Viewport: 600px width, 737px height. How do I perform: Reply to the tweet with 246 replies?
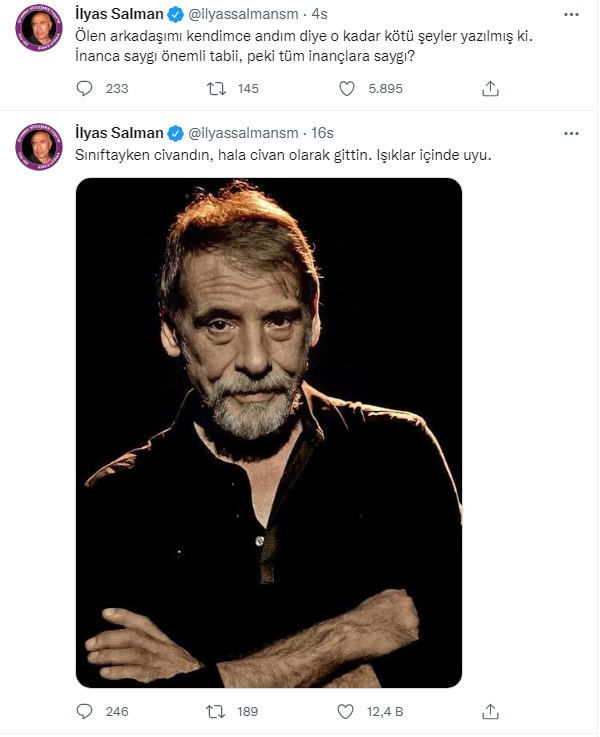[85, 712]
